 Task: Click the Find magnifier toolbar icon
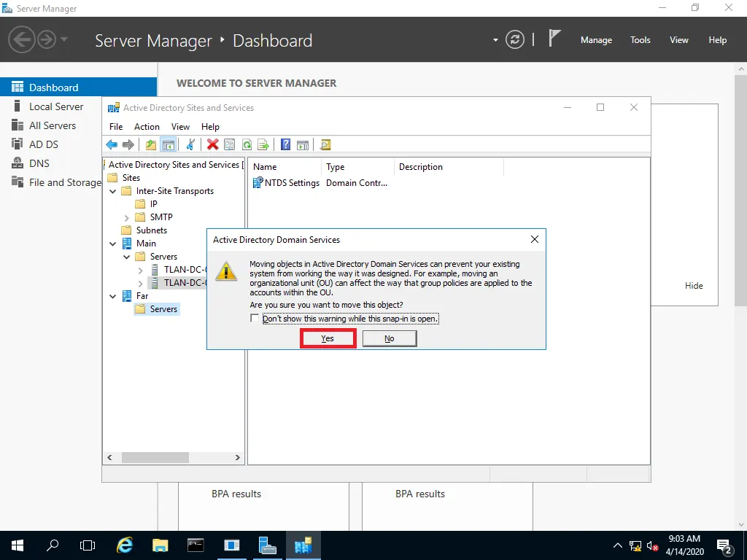(x=325, y=145)
